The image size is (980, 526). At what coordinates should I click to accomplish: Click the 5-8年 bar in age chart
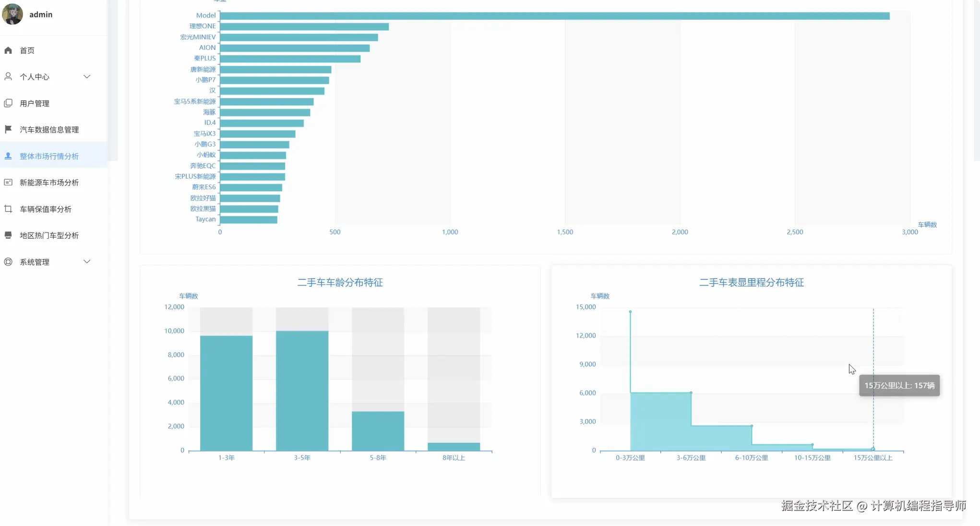point(378,431)
